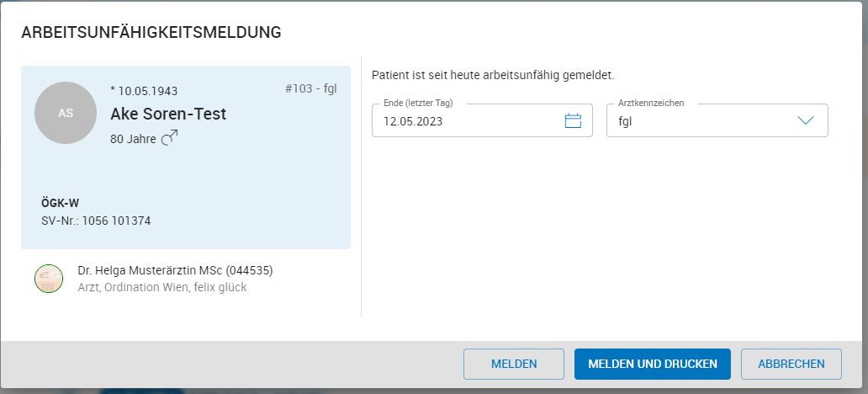This screenshot has height=394, width=868.
Task: Select the Dr. Helga Musterärztin MSc name
Action: (175, 270)
